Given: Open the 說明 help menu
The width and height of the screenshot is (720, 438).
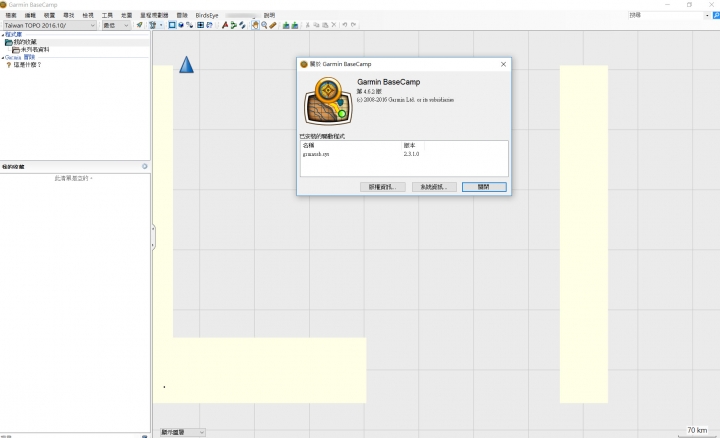Looking at the screenshot, I should click(270, 15).
